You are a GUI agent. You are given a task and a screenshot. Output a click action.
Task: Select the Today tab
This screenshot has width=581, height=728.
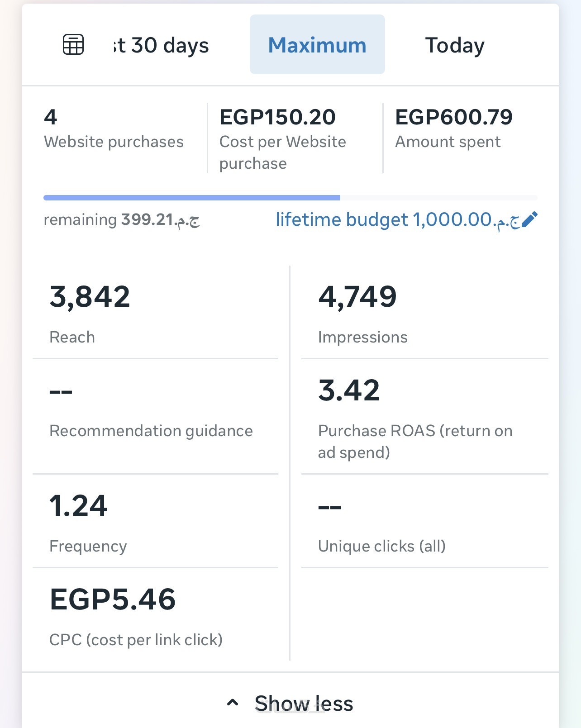click(454, 45)
